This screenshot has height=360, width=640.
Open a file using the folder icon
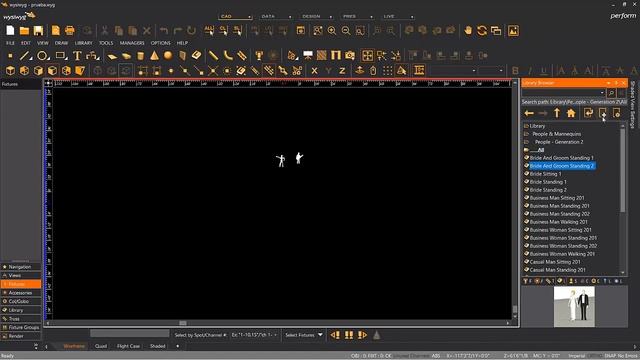click(x=24, y=31)
